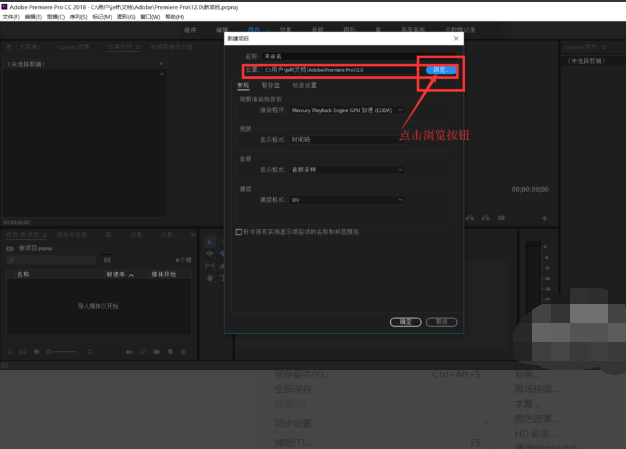This screenshot has width=626, height=449.
Task: Open the 帮助(H) menu
Action: [174, 17]
